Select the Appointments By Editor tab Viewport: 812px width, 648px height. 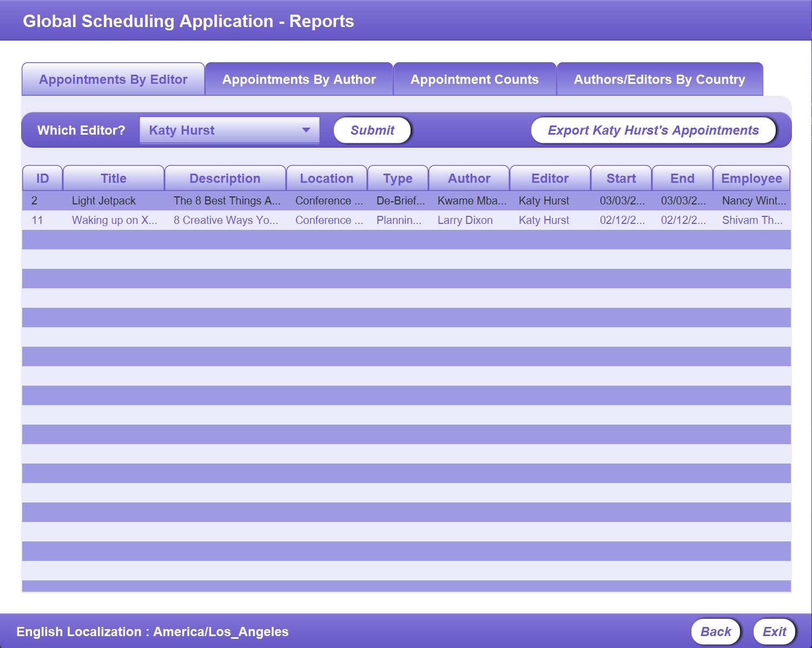pyautogui.click(x=113, y=79)
